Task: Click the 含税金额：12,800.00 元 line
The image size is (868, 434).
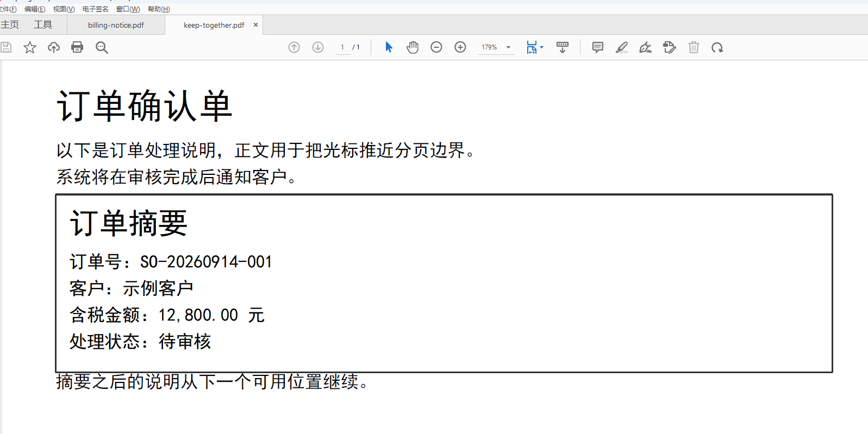Action: pos(167,315)
